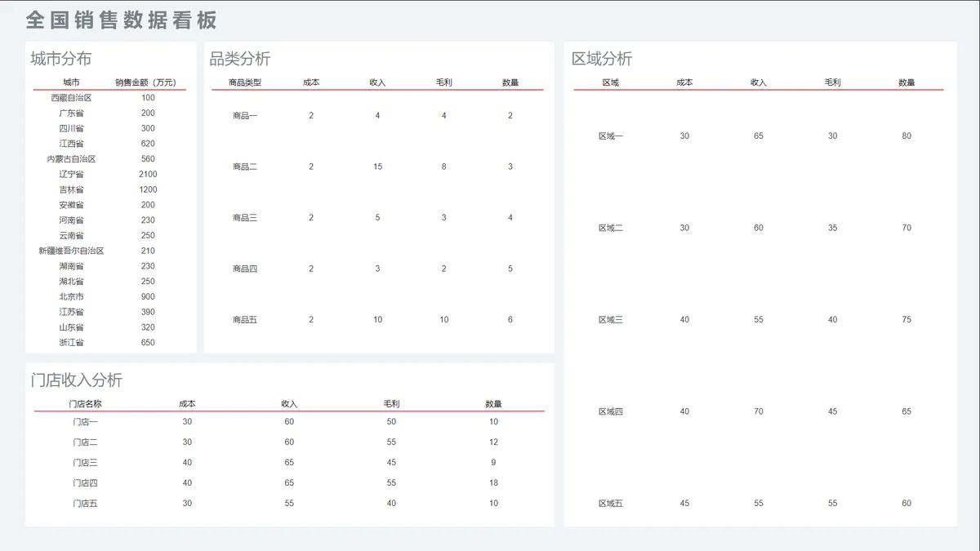Select the 区域五 row label
The image size is (980, 551).
[611, 504]
